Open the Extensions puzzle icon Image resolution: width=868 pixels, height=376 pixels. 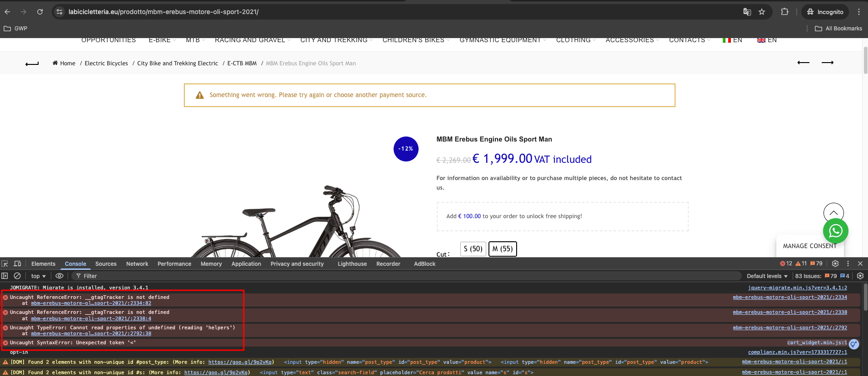click(x=784, y=12)
